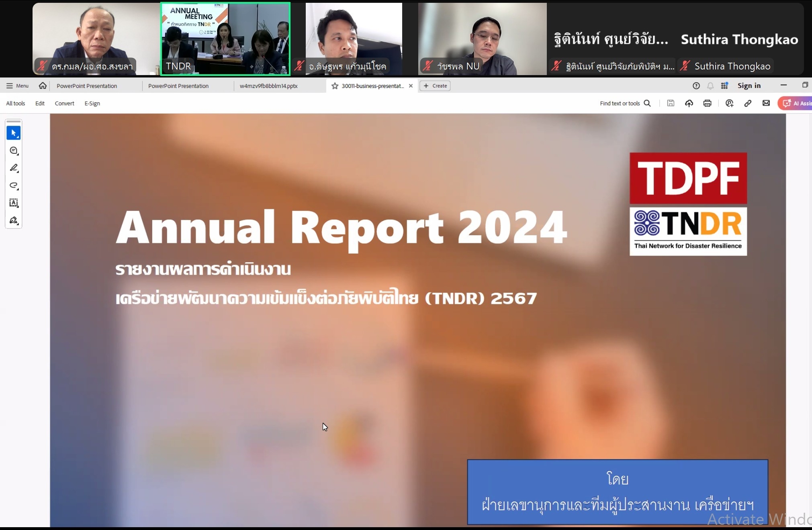812x530 pixels.
Task: Upload file to cloud storage icon
Action: tap(689, 103)
